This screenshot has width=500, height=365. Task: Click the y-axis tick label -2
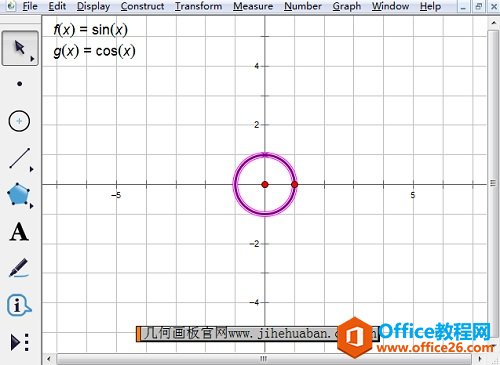pyautogui.click(x=254, y=244)
